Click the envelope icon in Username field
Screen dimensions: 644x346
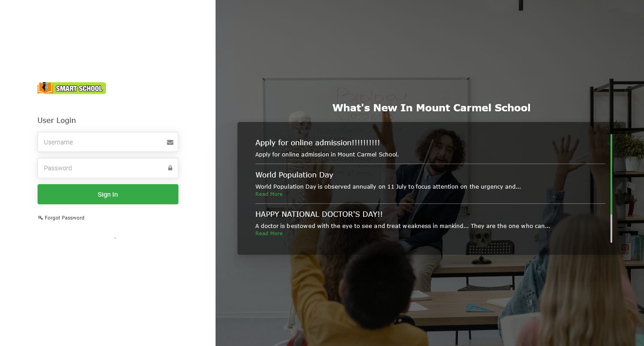(x=170, y=142)
